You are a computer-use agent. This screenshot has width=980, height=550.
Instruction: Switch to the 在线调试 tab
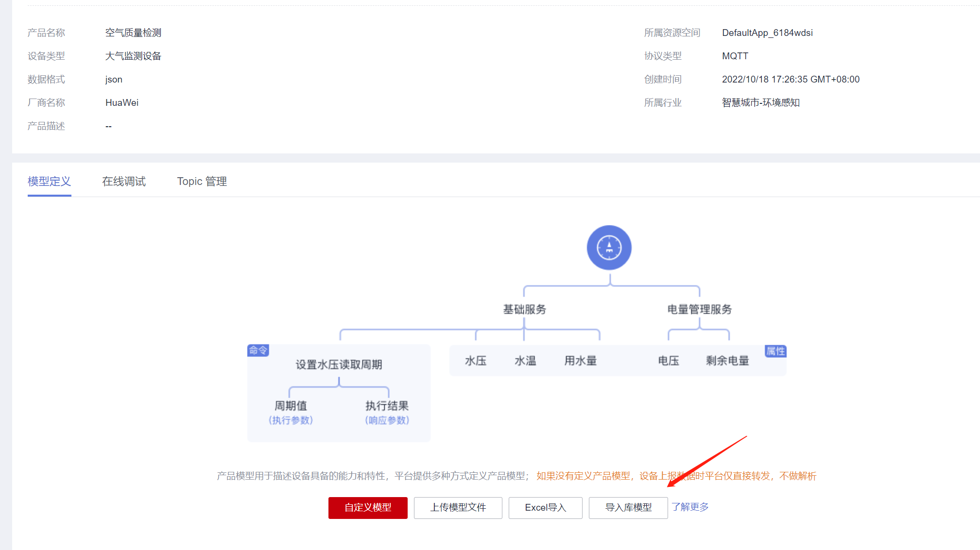(124, 182)
